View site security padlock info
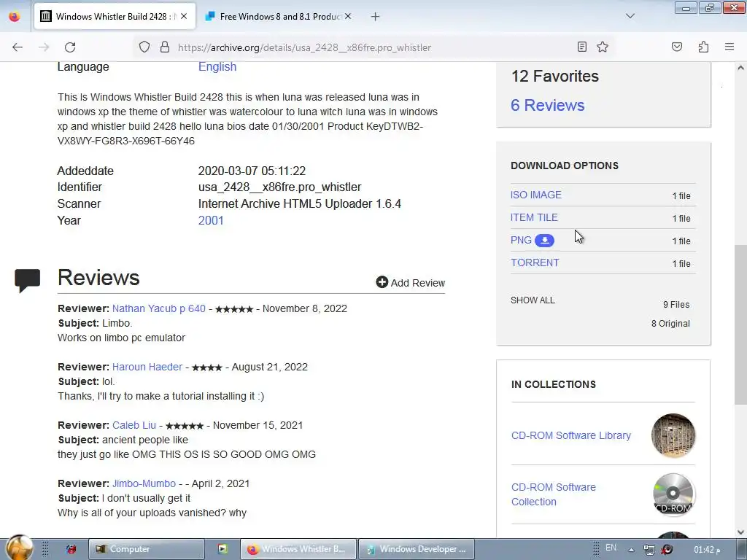Screen dimensions: 747x560 [165, 47]
